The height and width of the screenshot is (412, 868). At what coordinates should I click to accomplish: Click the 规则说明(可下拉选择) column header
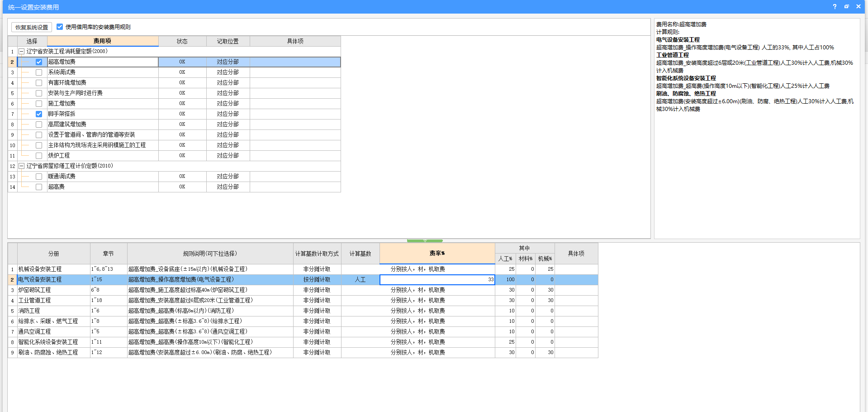click(210, 254)
